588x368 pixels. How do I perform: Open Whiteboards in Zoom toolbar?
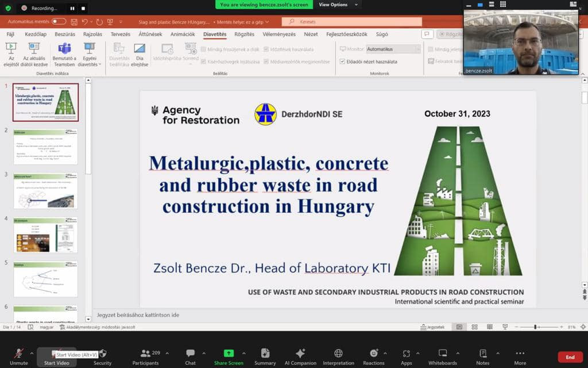click(442, 353)
